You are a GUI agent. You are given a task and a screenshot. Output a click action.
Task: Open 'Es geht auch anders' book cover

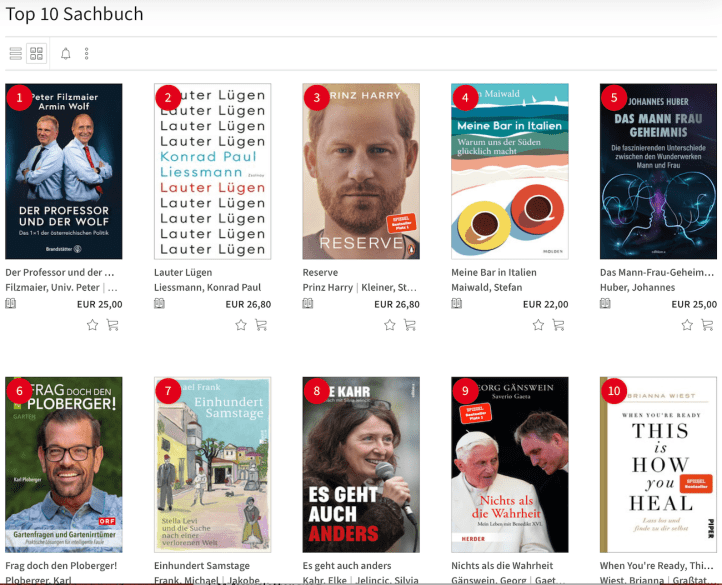361,464
